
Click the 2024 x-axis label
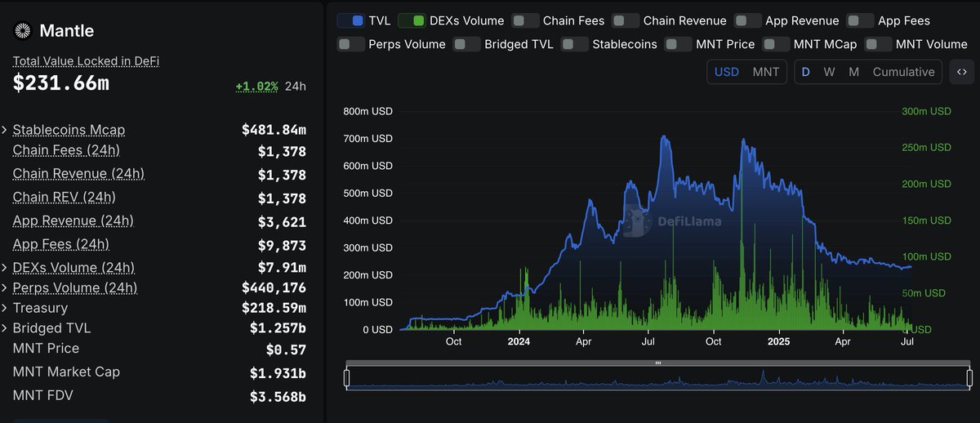coord(518,341)
